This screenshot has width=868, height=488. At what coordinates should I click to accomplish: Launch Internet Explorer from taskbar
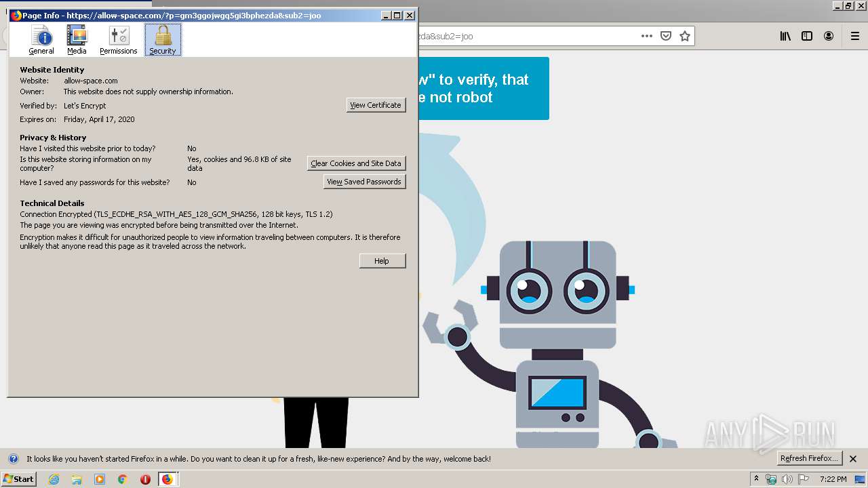point(54,479)
